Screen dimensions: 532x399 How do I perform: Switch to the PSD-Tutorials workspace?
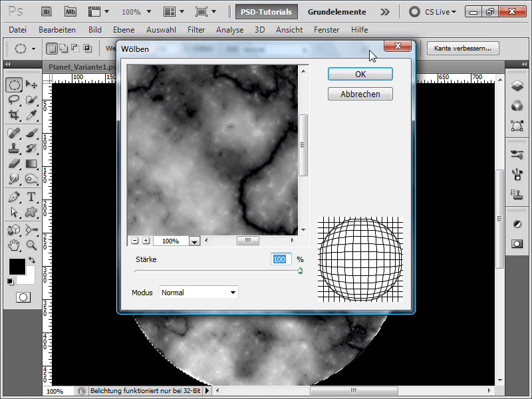(267, 12)
